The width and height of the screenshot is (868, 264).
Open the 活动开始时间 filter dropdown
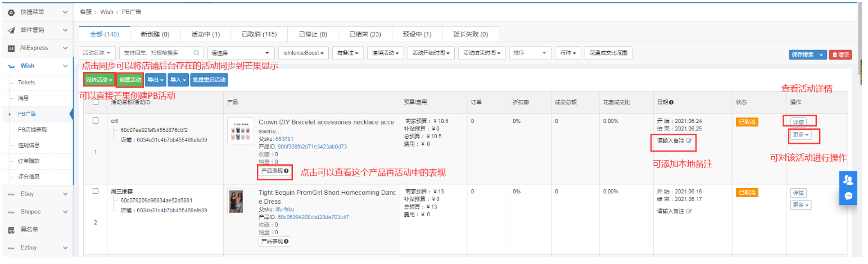[432, 53]
